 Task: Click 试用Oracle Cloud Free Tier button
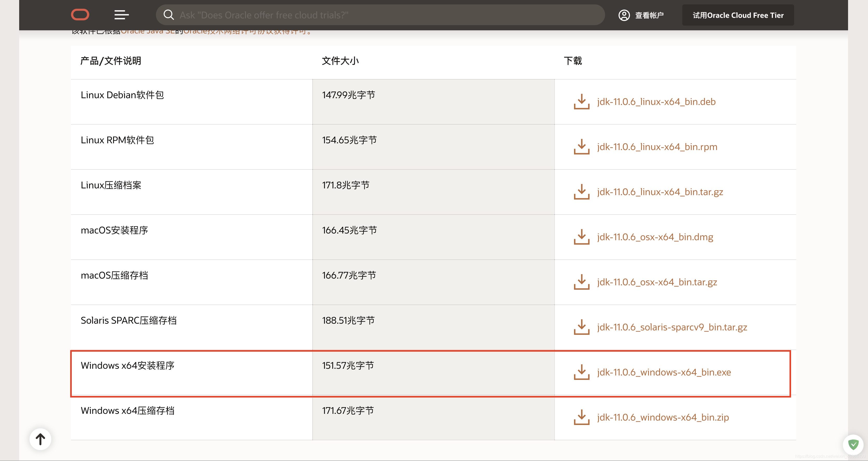click(738, 15)
